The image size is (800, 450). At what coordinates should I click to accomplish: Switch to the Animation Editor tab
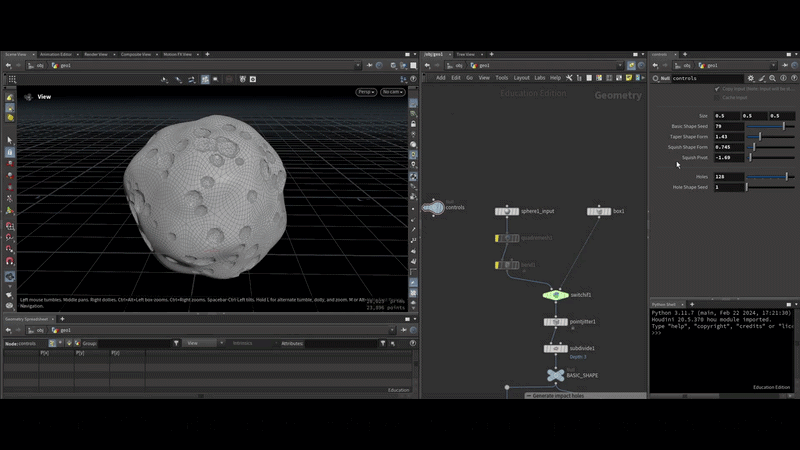pyautogui.click(x=56, y=54)
